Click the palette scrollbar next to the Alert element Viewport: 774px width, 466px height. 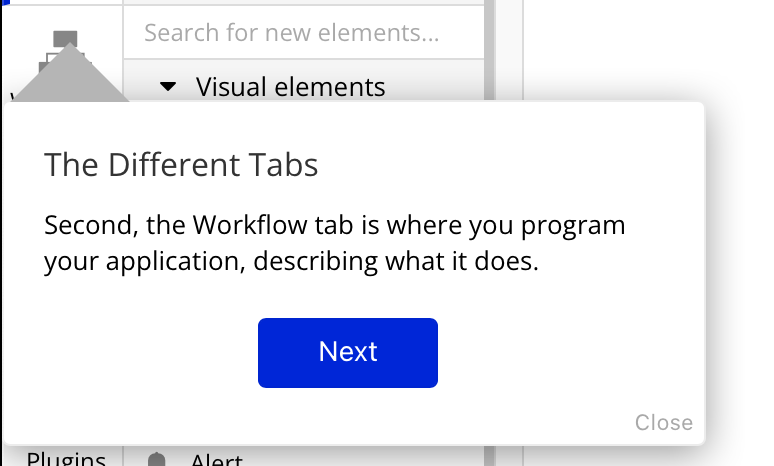pyautogui.click(x=489, y=456)
